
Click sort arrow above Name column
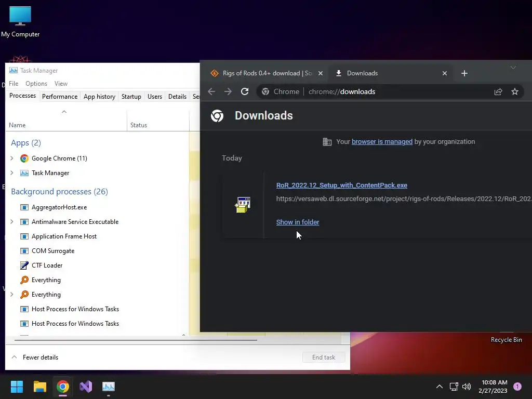pos(64,112)
